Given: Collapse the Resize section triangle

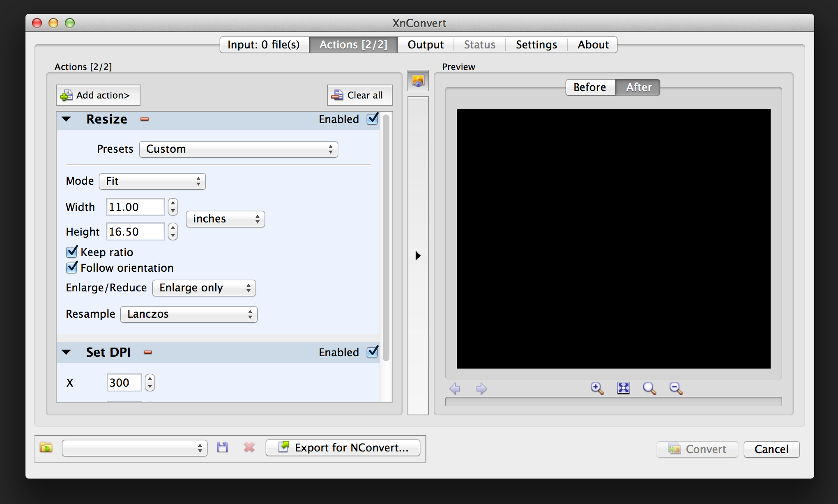Looking at the screenshot, I should click(67, 119).
